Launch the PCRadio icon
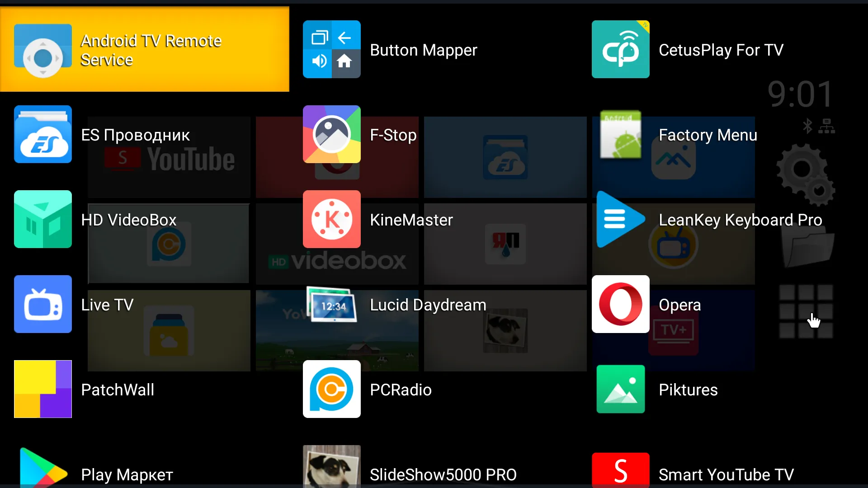 (332, 389)
